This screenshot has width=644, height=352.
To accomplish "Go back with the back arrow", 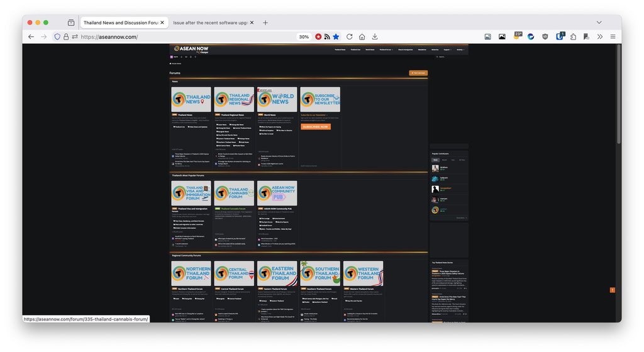I will tap(31, 37).
